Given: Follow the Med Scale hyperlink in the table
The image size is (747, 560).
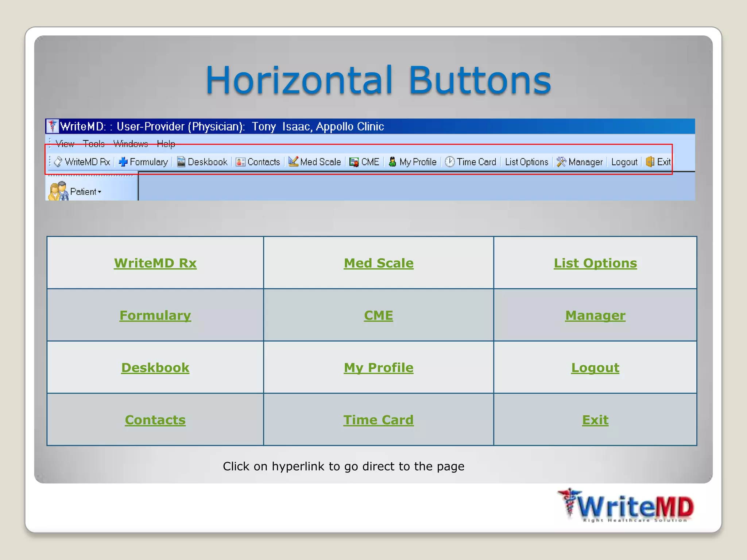Looking at the screenshot, I should [378, 263].
